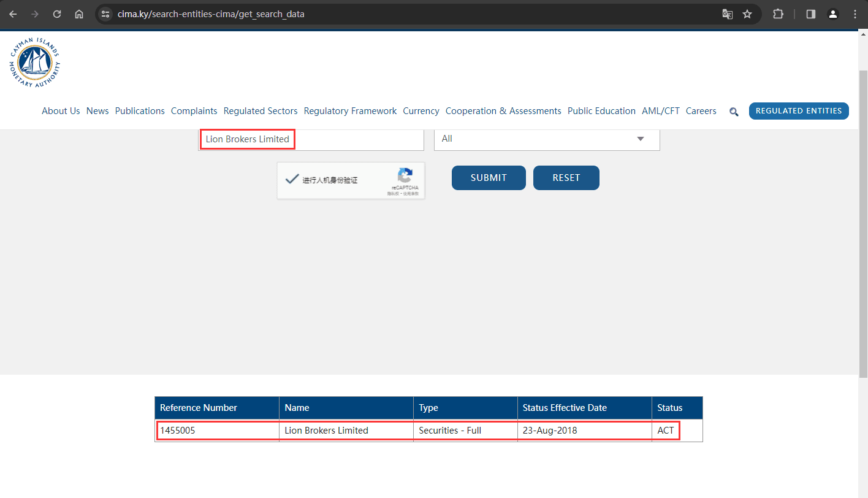Screen dimensions: 868x498
Task: Click the browser address bar URL
Action: [211, 14]
